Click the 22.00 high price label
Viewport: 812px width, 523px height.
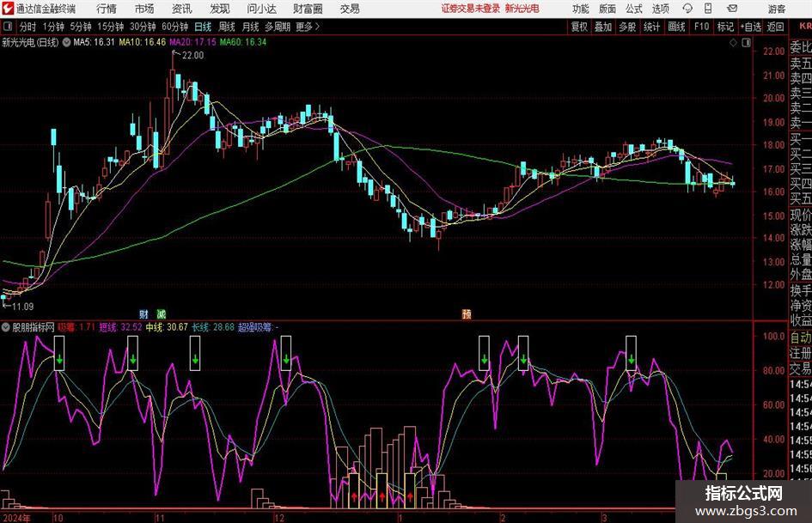(192, 56)
